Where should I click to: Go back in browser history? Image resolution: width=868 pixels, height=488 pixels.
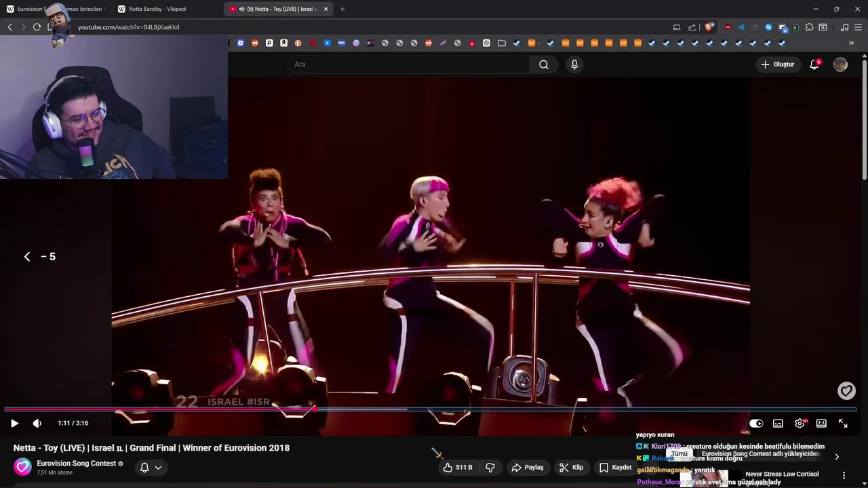tap(9, 27)
